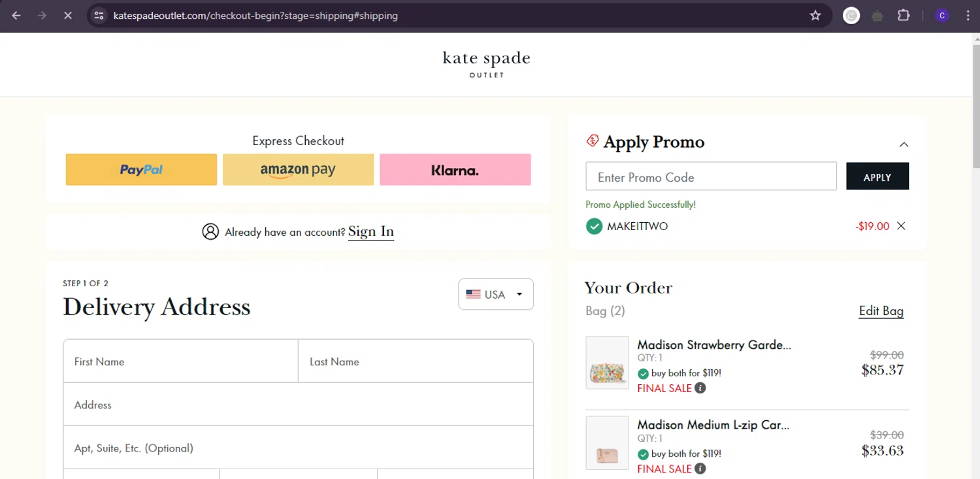
Task: Click the Delivery Address heading
Action: click(x=157, y=306)
